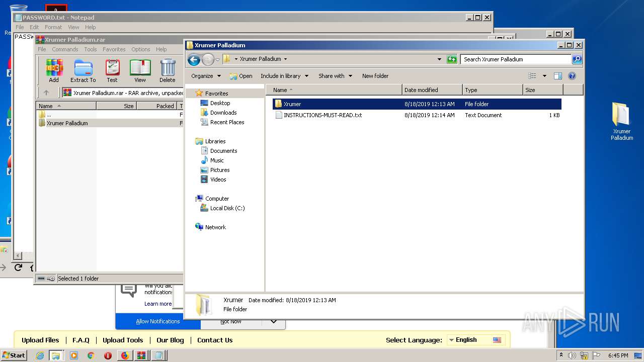Open Opera from taskbar
The image size is (644, 362).
point(108,355)
